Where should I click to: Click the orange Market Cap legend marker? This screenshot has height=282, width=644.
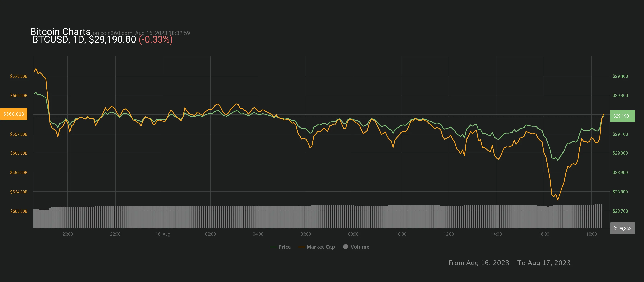coord(301,247)
